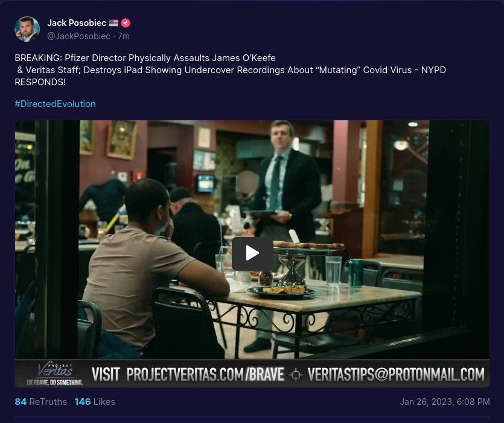The height and width of the screenshot is (423, 504).
Task: Open the #DirectedEvolution hashtag
Action: pos(55,104)
